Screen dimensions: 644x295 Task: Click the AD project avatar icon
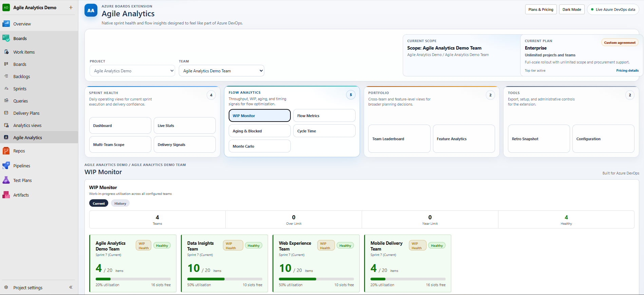(6, 7)
